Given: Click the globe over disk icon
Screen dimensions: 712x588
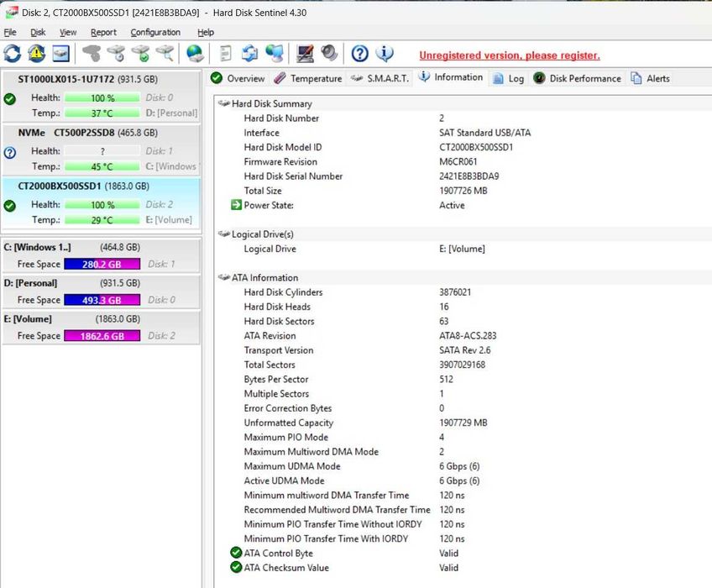Looking at the screenshot, I should pyautogui.click(x=195, y=54).
